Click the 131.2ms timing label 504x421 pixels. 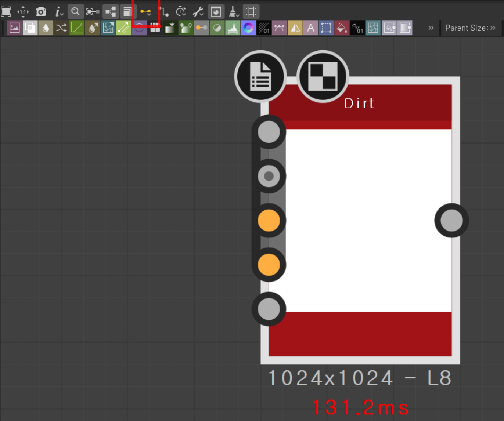tap(360, 407)
